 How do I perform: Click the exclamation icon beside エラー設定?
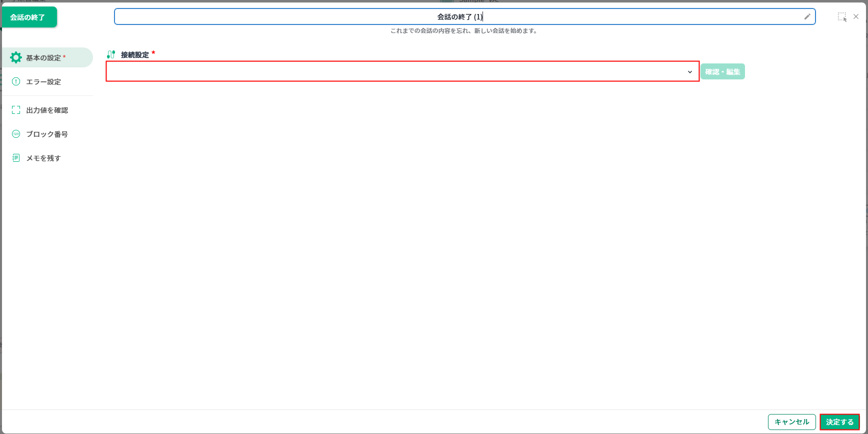[x=16, y=81]
